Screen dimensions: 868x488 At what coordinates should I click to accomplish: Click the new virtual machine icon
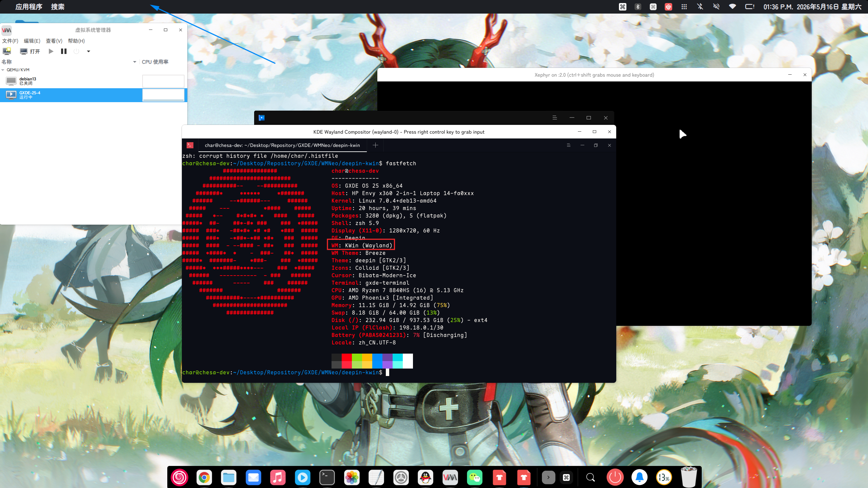click(7, 51)
